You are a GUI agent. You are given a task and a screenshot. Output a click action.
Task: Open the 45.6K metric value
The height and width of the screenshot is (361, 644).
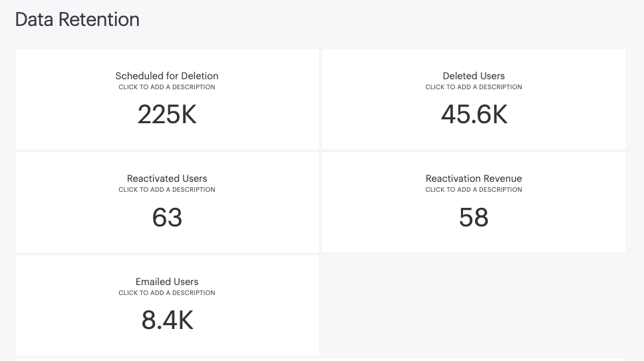tap(474, 115)
